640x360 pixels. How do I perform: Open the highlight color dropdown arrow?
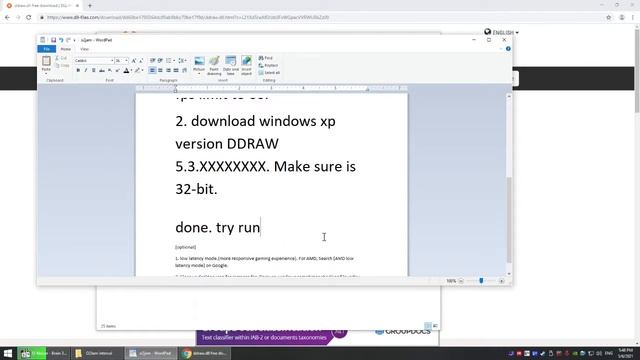(x=142, y=70)
